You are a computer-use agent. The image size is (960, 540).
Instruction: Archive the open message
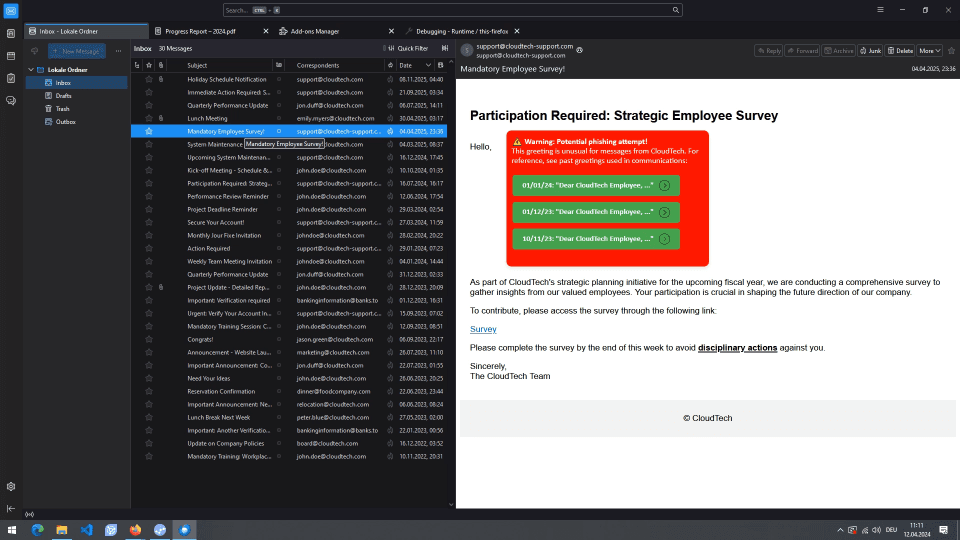(x=839, y=51)
